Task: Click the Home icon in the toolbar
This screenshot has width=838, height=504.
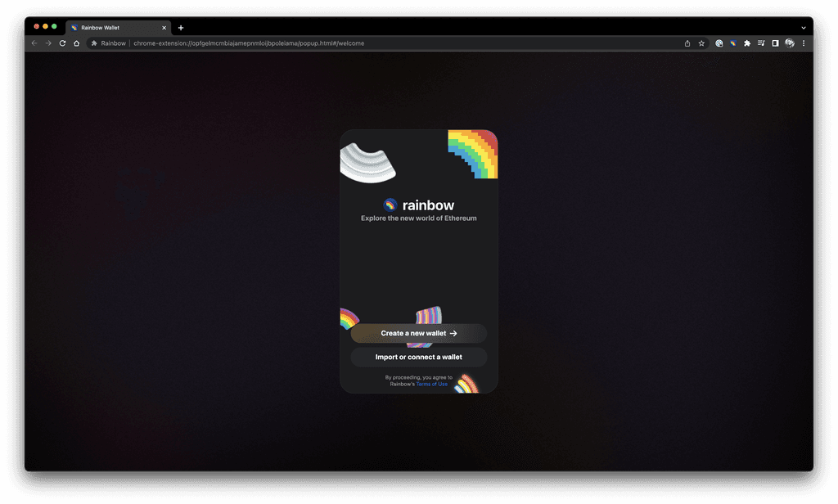Action: coord(76,43)
